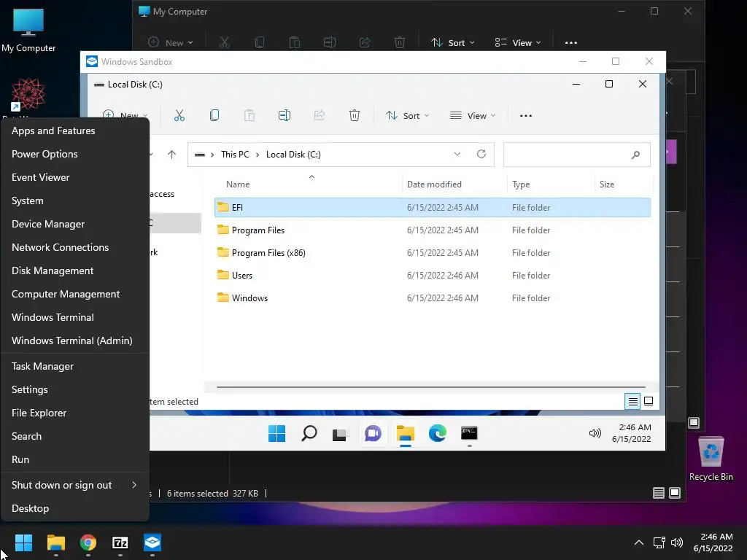Open sandbox taskbar Search icon

tap(309, 433)
